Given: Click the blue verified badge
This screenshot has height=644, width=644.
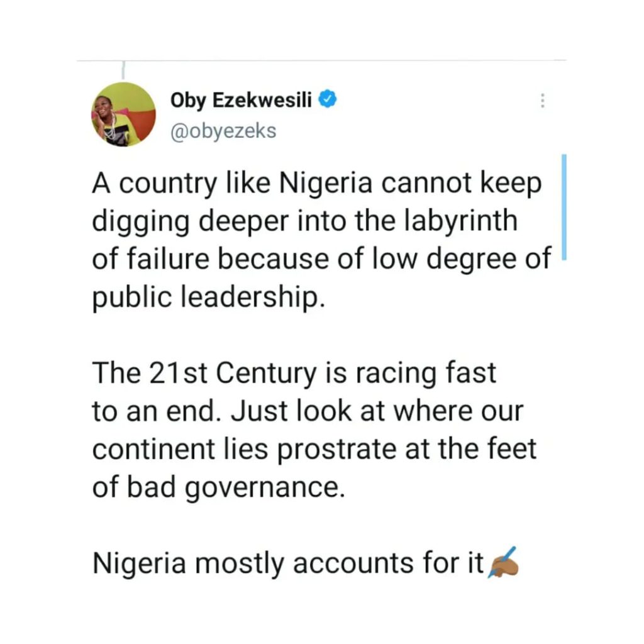Looking at the screenshot, I should [x=329, y=99].
